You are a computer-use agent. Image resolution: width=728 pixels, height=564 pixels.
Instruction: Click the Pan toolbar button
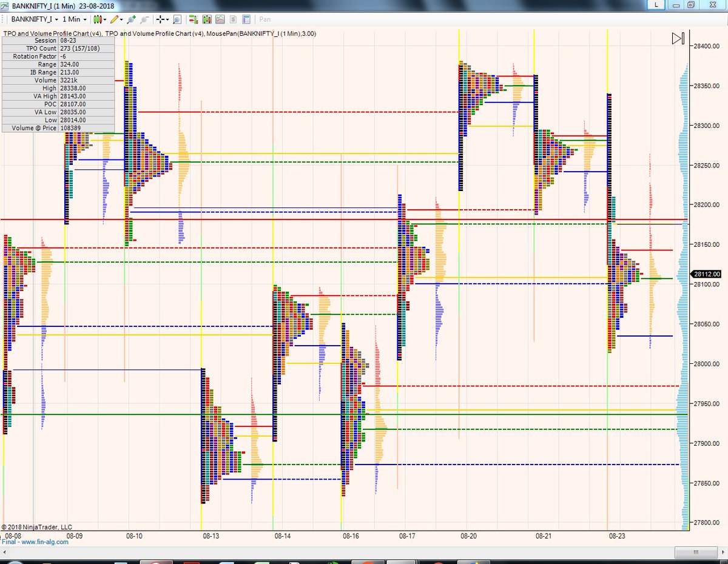tap(265, 19)
